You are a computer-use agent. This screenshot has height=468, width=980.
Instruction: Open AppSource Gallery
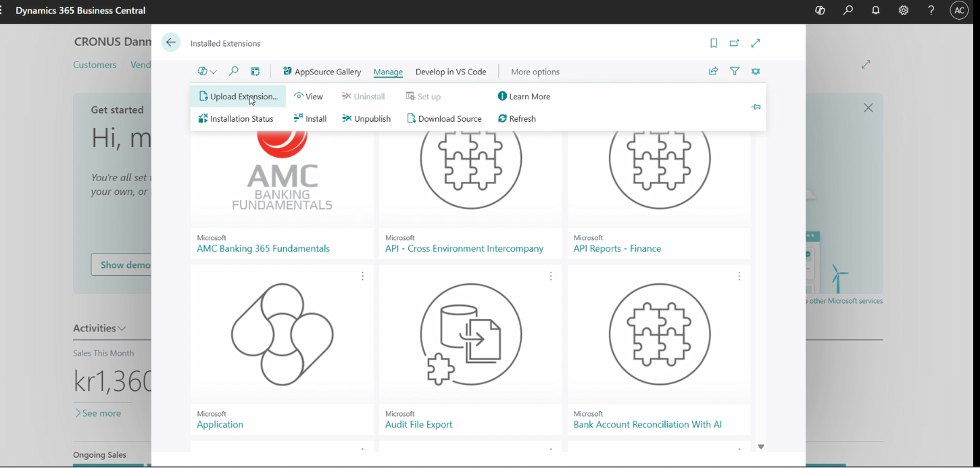coord(322,72)
